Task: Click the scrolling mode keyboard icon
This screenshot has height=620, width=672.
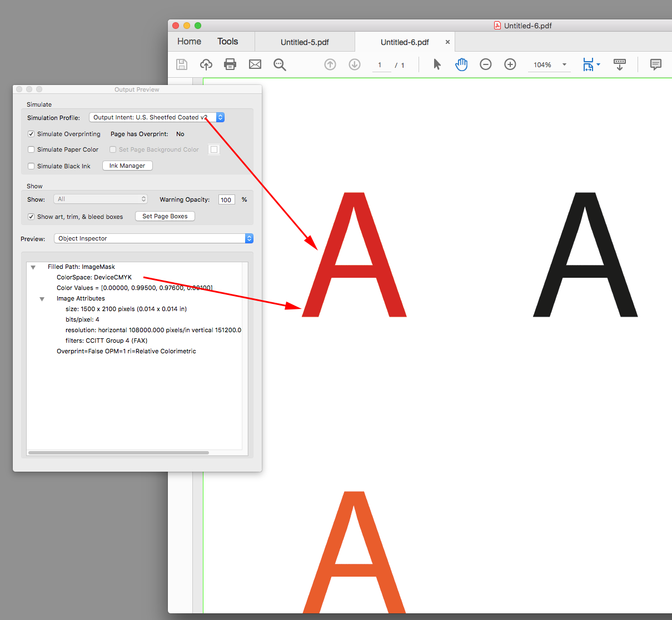Action: click(x=620, y=64)
